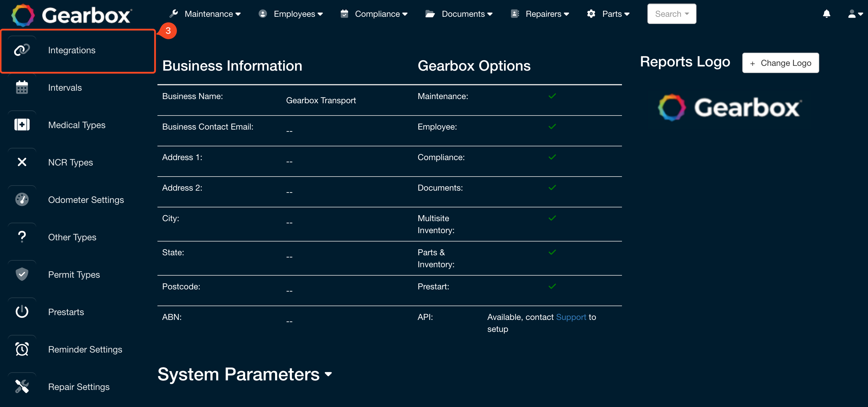Click the Employee option checkmark

coord(552,127)
